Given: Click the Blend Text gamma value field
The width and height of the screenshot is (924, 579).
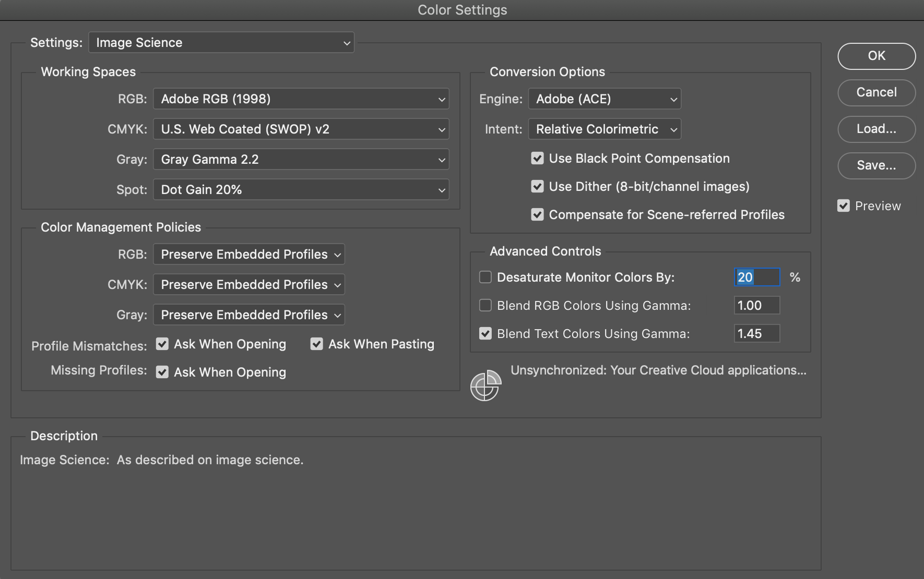Looking at the screenshot, I should 756,333.
